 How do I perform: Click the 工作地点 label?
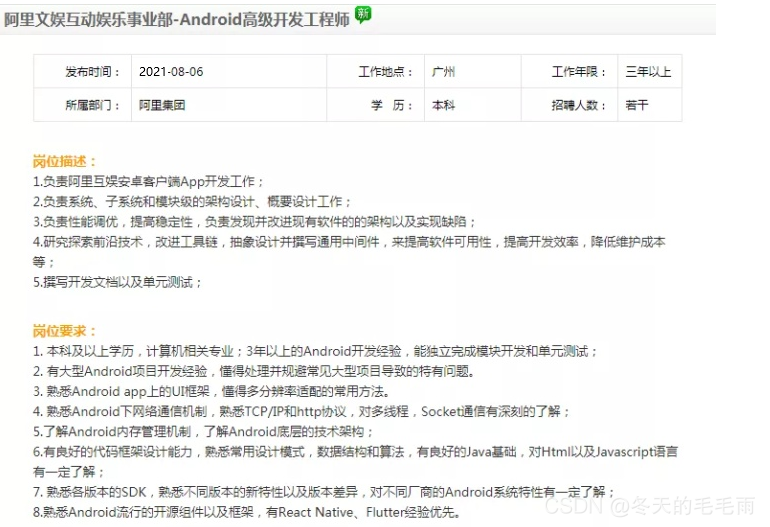[385, 72]
